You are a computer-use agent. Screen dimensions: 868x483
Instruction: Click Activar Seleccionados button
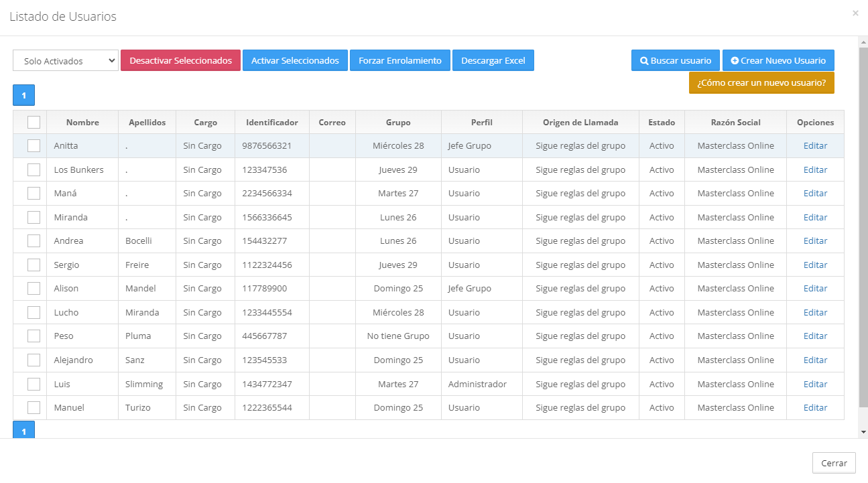click(295, 60)
